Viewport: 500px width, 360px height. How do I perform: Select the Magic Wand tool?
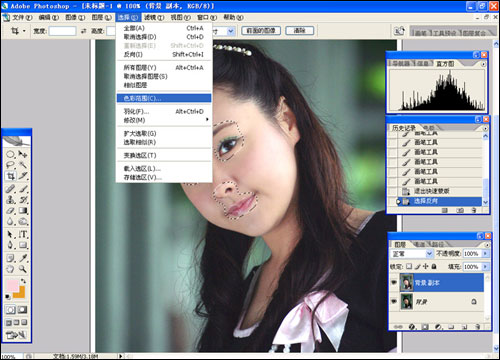(x=23, y=165)
